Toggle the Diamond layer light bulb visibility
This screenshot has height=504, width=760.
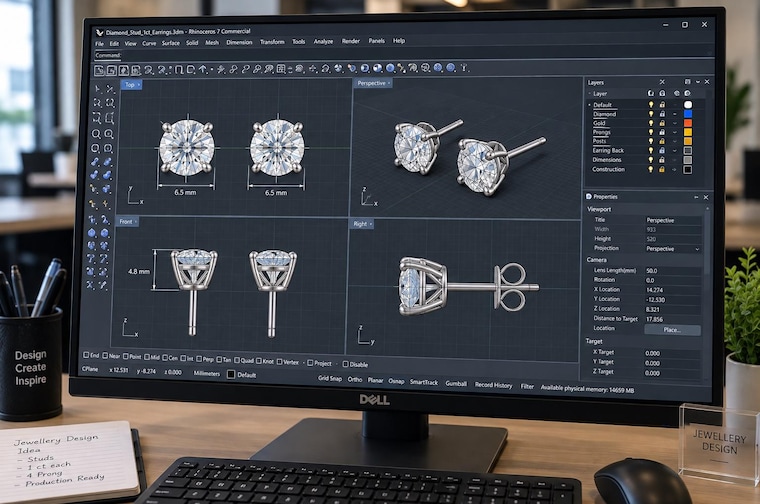click(651, 114)
